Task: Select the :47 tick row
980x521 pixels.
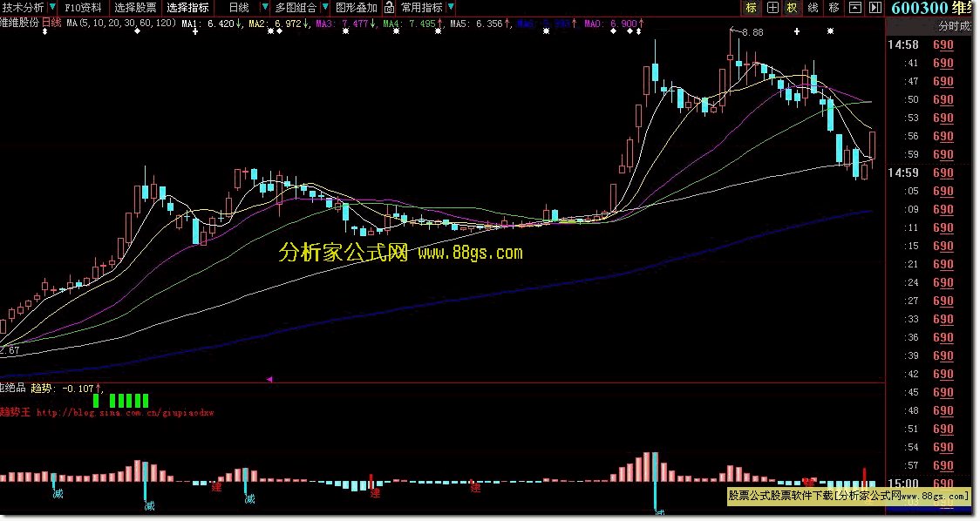Action: coord(930,81)
